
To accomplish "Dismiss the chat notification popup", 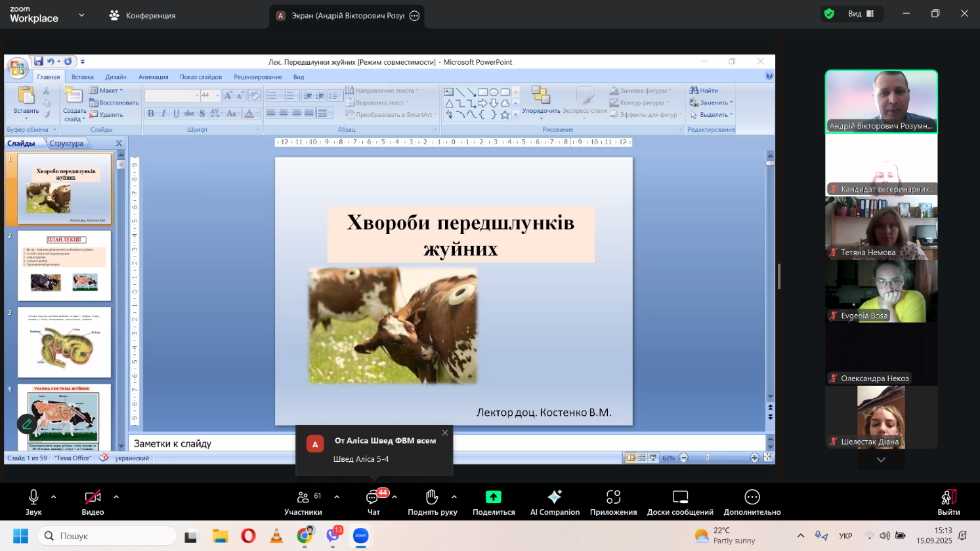I will coord(445,433).
